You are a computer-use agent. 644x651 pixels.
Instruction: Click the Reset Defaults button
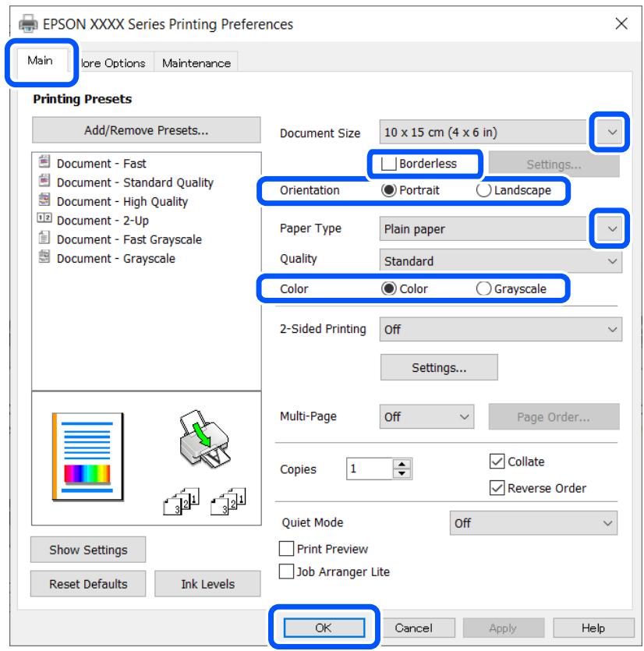(88, 584)
